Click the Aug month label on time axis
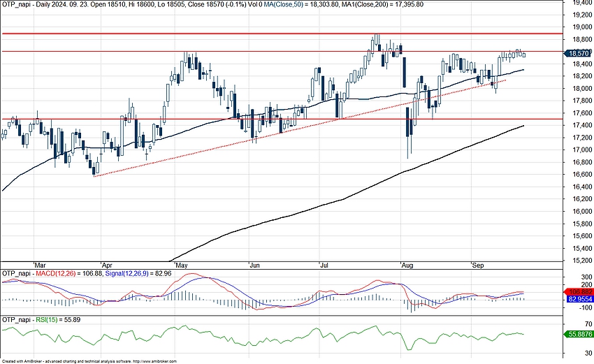Screen dimensions: 594x364 pyautogui.click(x=407, y=265)
